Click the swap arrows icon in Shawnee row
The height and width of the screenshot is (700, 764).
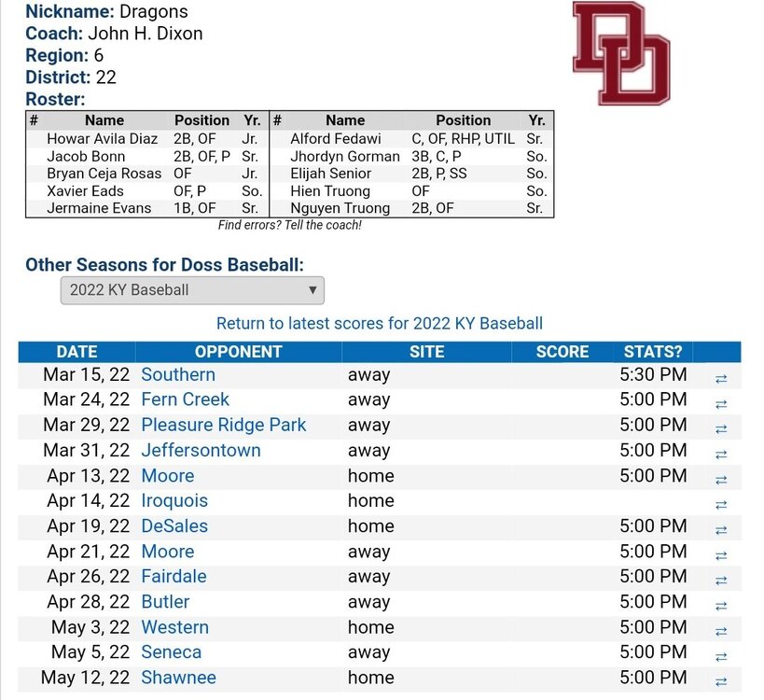(721, 681)
